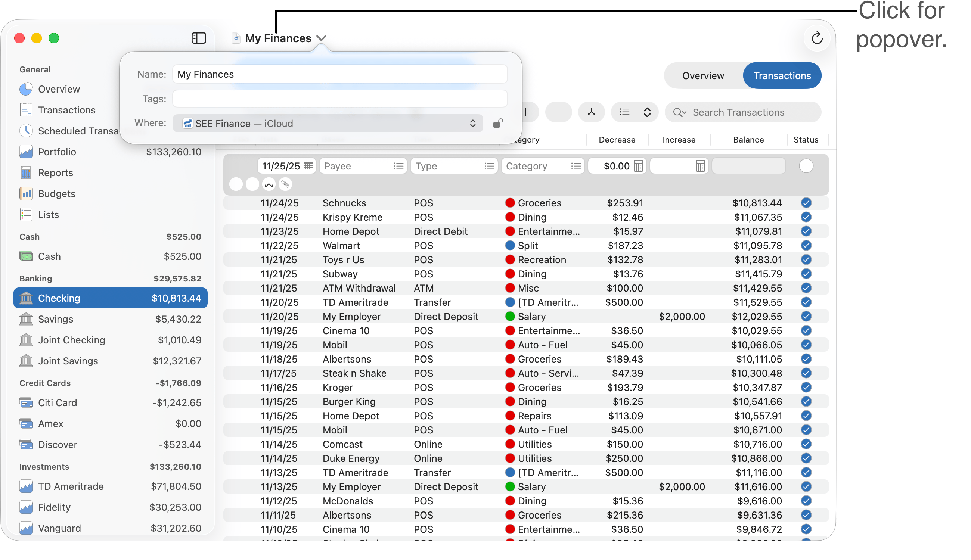Select the Budgets icon in the sidebar
The width and height of the screenshot is (971, 560).
click(26, 193)
